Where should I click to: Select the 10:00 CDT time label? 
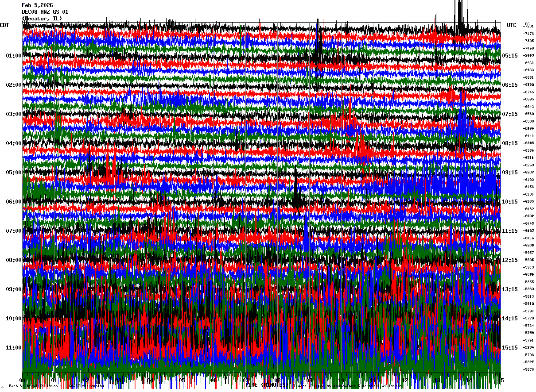[x=14, y=319]
